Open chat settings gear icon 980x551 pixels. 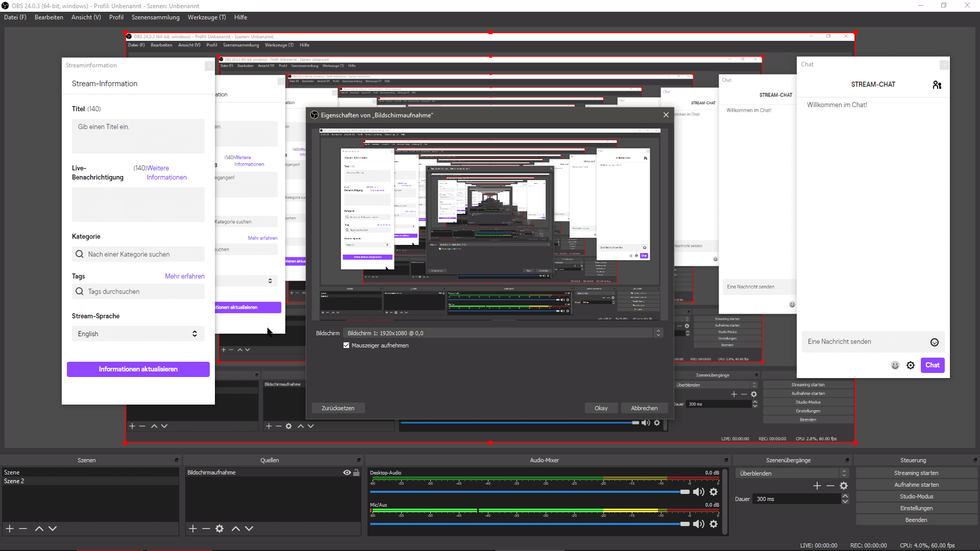click(911, 365)
